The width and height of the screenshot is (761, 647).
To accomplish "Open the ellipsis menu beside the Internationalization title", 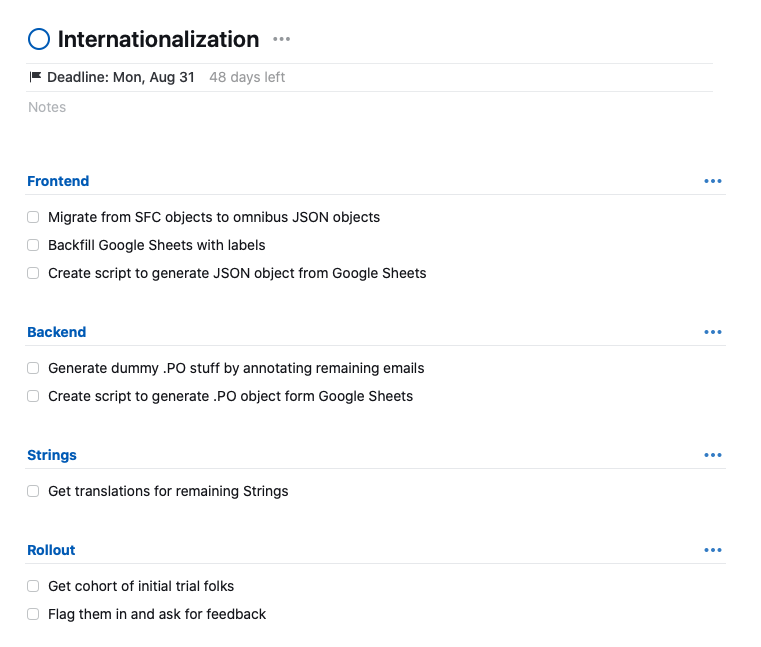I will pos(282,40).
